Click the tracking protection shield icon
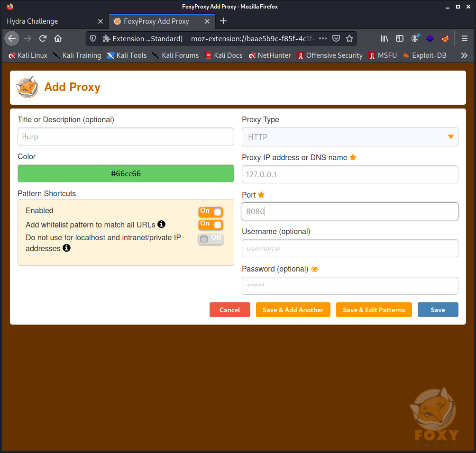 [93, 38]
